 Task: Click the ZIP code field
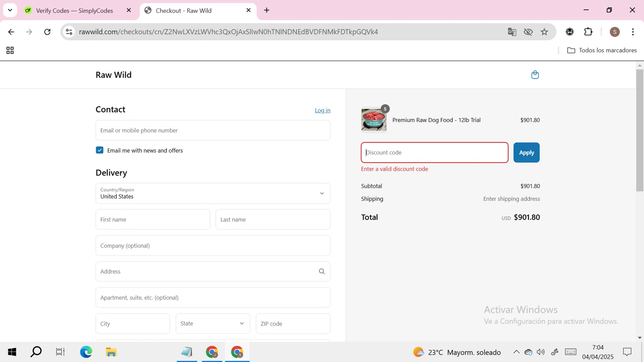(x=293, y=323)
